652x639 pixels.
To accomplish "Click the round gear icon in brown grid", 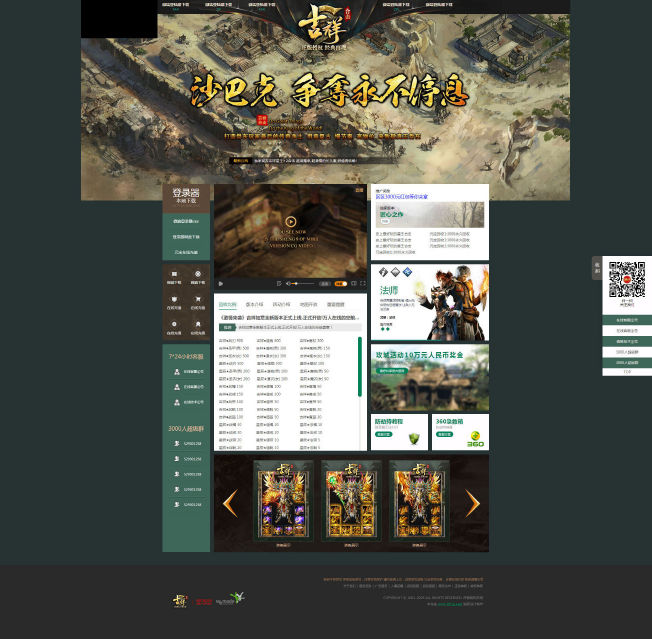I will click(174, 324).
